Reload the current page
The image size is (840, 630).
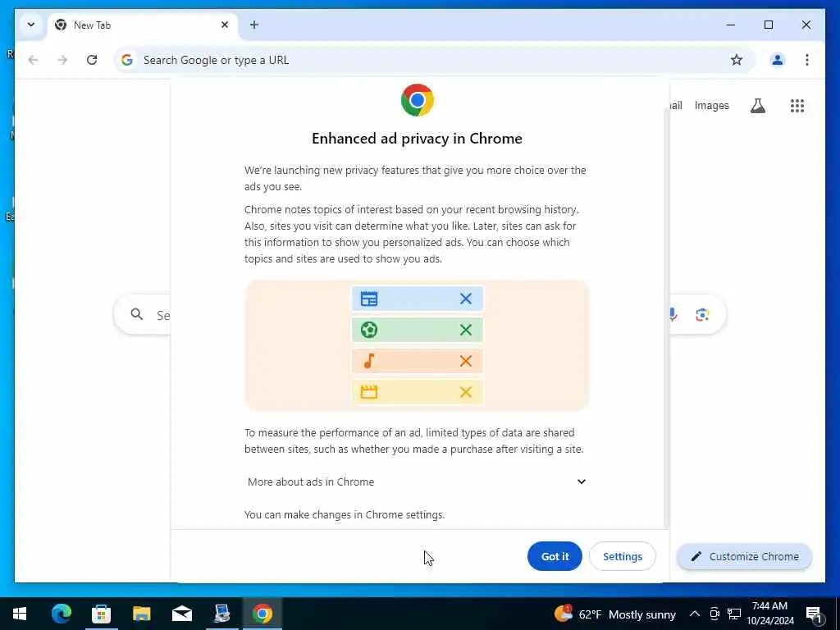[92, 60]
